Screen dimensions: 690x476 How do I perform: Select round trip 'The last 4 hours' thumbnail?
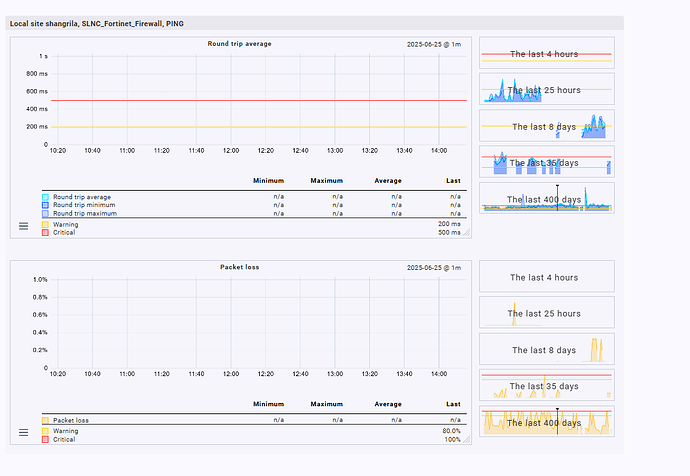click(546, 53)
